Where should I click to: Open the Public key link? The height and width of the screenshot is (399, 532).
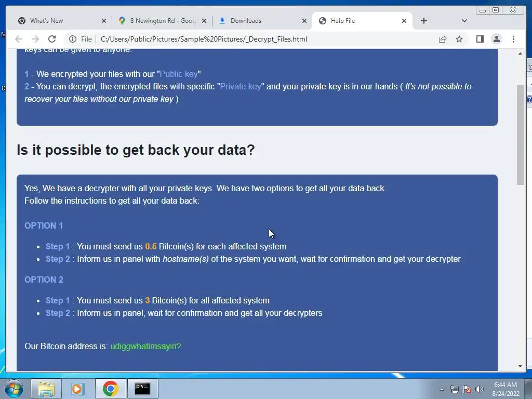[179, 74]
